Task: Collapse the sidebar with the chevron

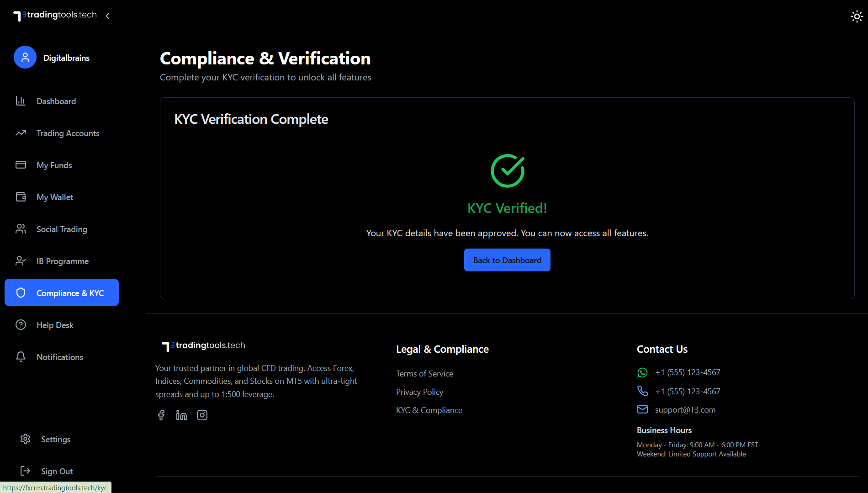Action: [107, 16]
